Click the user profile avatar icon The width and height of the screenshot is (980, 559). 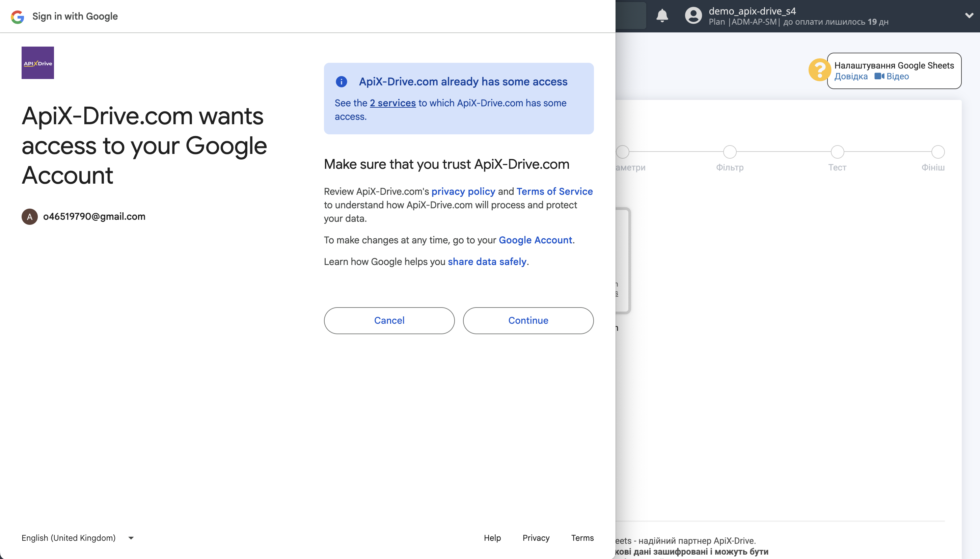pyautogui.click(x=693, y=16)
